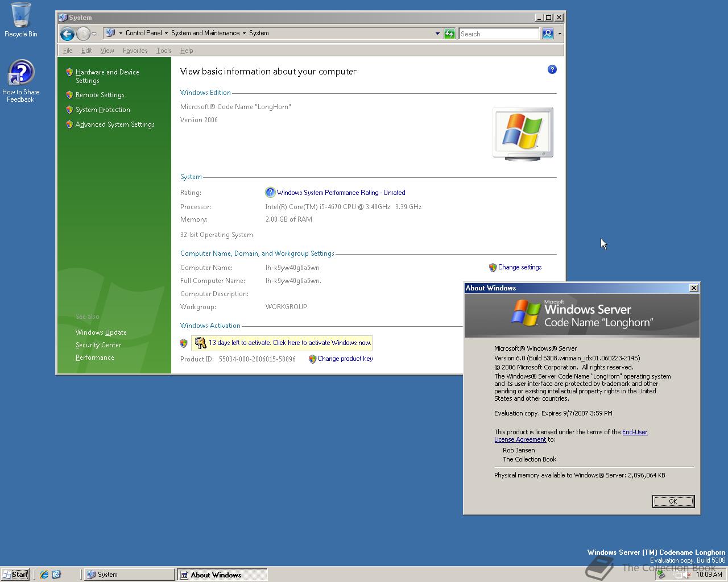The image size is (728, 582).
Task: Click the shield icon beside Advanced System Settings
Action: click(x=69, y=124)
